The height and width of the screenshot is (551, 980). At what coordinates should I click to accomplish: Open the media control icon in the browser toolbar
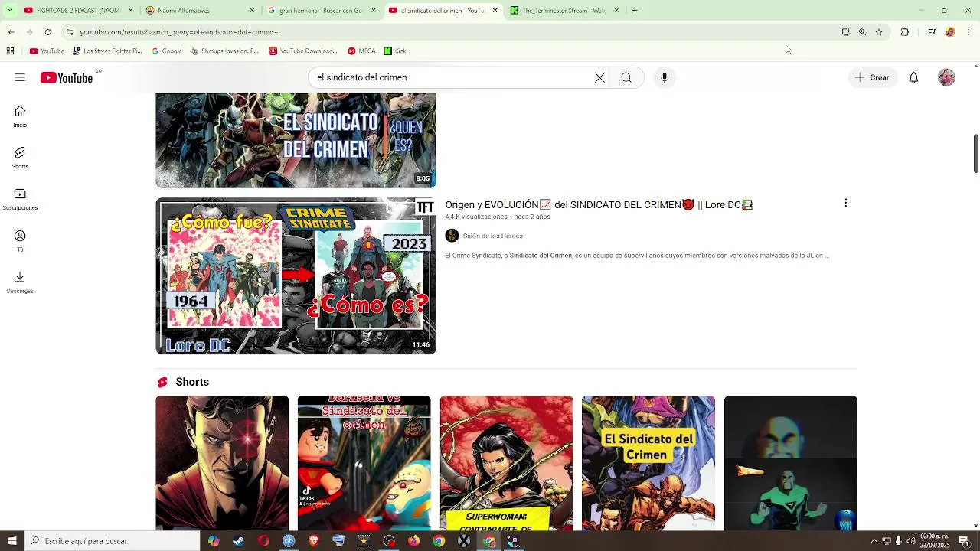pyautogui.click(x=932, y=32)
